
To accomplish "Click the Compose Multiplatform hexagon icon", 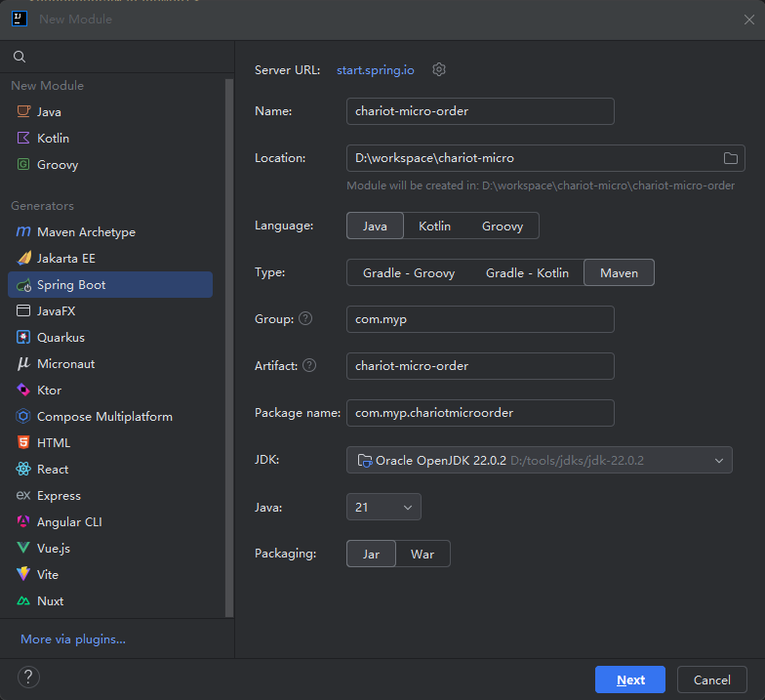I will tap(23, 416).
